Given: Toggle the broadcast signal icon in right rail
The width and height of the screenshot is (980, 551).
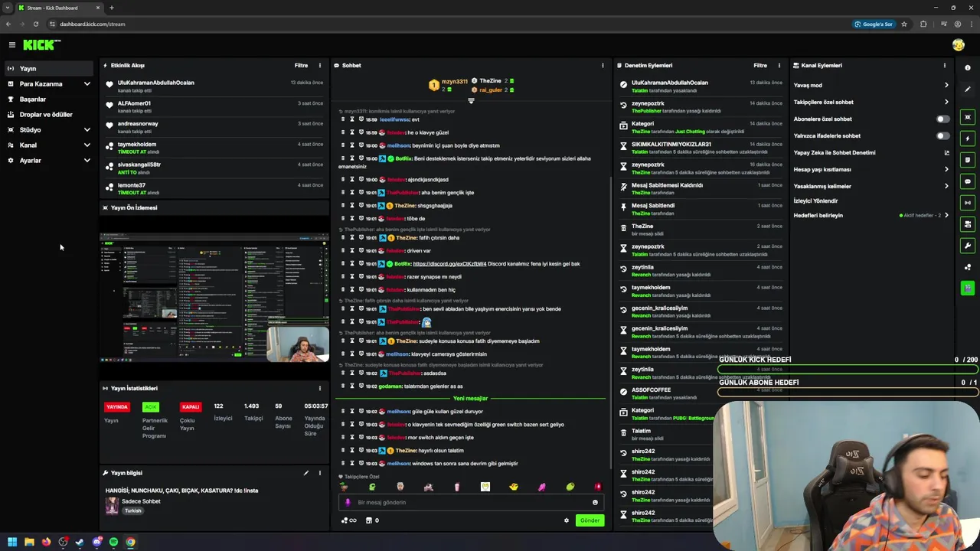Looking at the screenshot, I should click(x=968, y=203).
